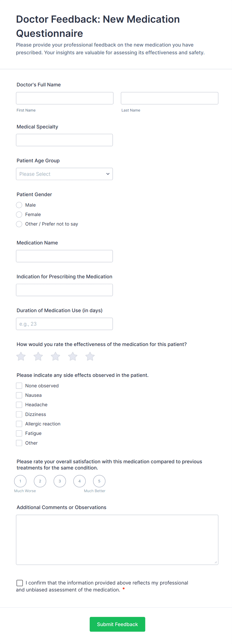The image size is (232, 644).
Task: Select the second effectiveness star
Action: (38, 356)
